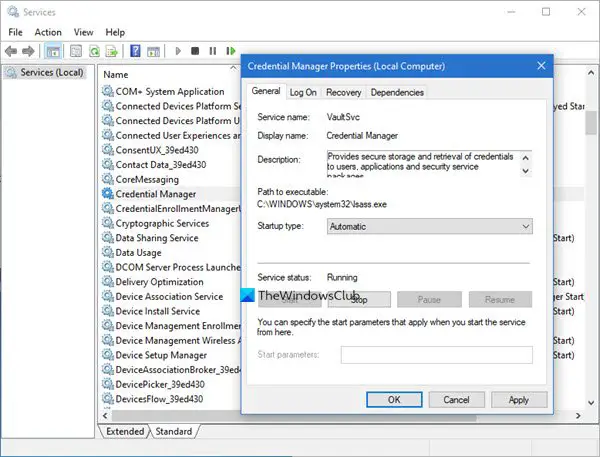The image size is (600, 457).
Task: Click the Restart Service toolbar icon
Action: coord(231,51)
